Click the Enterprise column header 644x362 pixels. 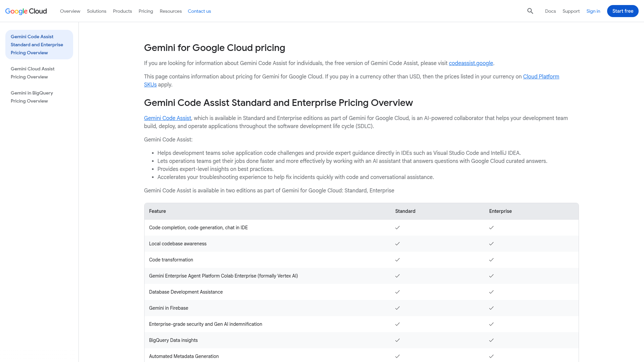point(500,211)
